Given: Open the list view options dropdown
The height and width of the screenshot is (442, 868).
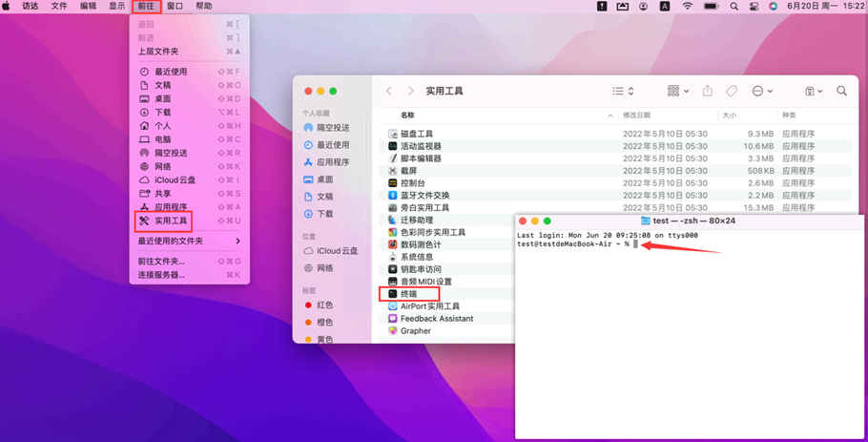Looking at the screenshot, I should coord(623,91).
